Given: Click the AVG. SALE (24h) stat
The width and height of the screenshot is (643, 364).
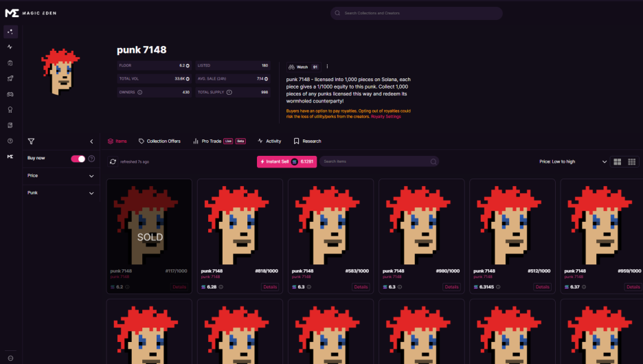Looking at the screenshot, I should coord(232,79).
